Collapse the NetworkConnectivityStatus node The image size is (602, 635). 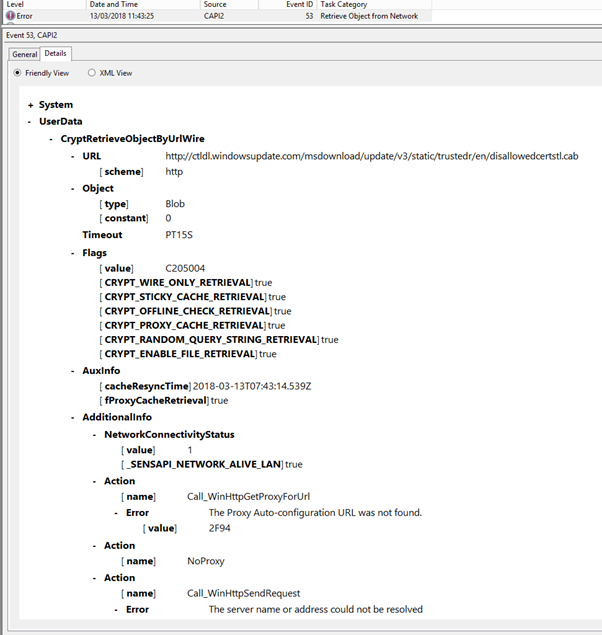(95, 435)
